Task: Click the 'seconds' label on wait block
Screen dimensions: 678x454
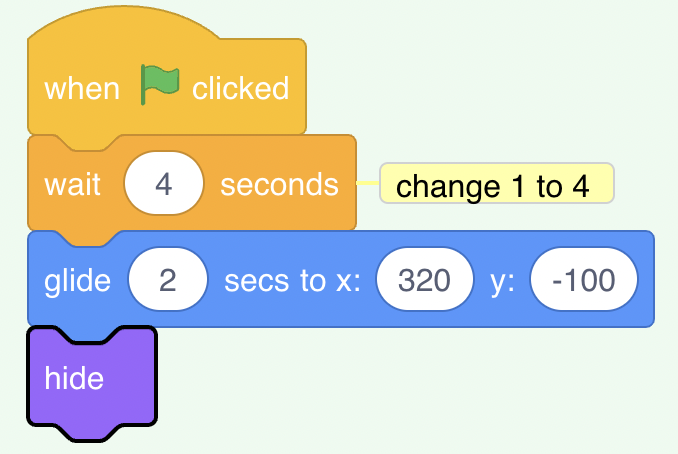Action: [x=279, y=185]
